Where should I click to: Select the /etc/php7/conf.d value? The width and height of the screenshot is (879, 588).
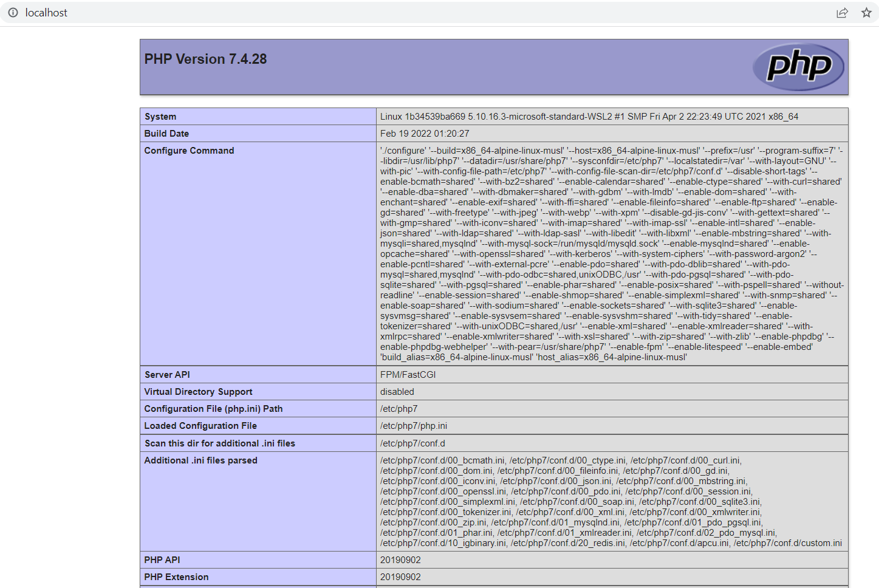[412, 443]
